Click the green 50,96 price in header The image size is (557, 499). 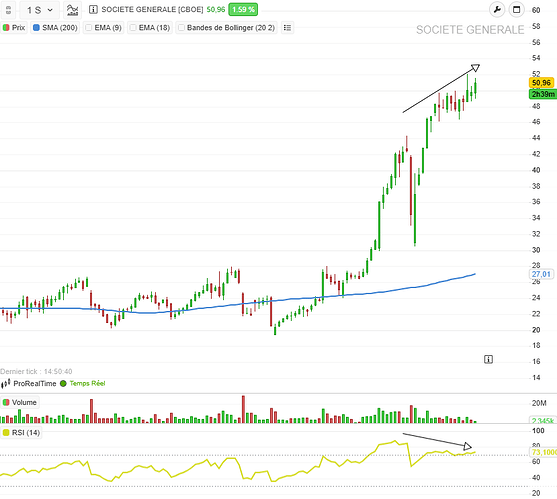coord(216,10)
